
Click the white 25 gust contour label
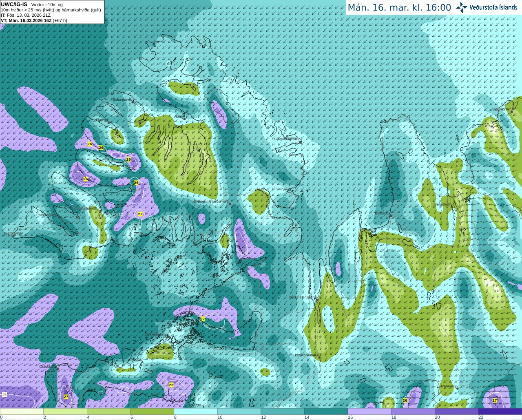tap(4, 395)
